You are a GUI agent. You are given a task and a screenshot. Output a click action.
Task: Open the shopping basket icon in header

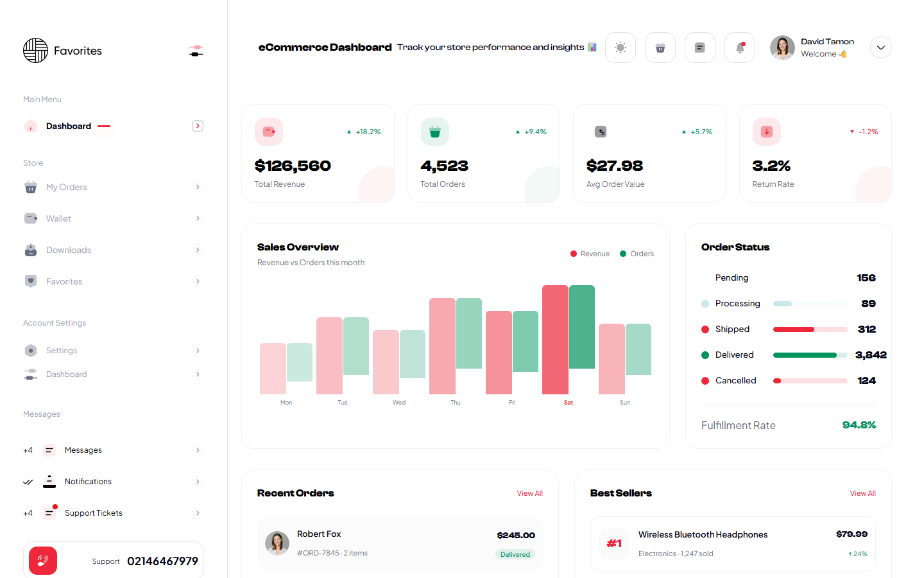coord(660,48)
